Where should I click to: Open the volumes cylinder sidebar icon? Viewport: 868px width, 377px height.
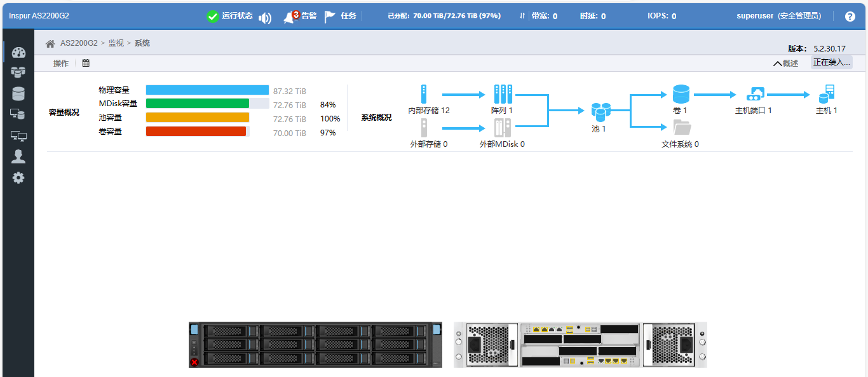point(18,93)
